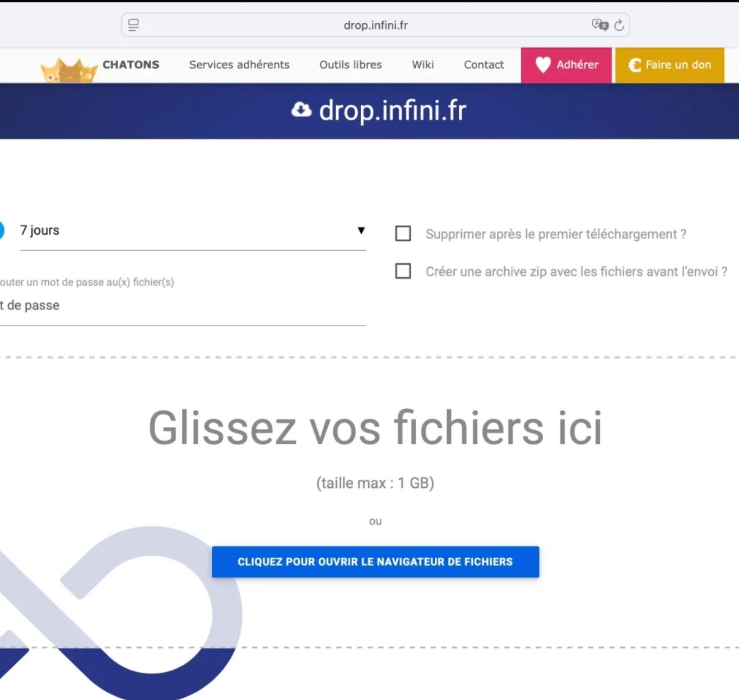Open Outils libres menu item

coord(351,64)
